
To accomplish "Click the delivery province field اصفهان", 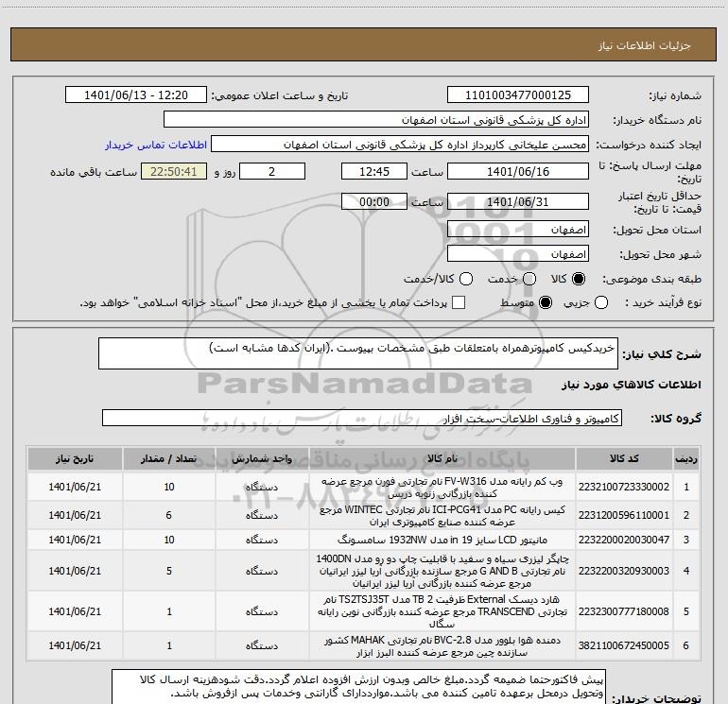I will [518, 230].
